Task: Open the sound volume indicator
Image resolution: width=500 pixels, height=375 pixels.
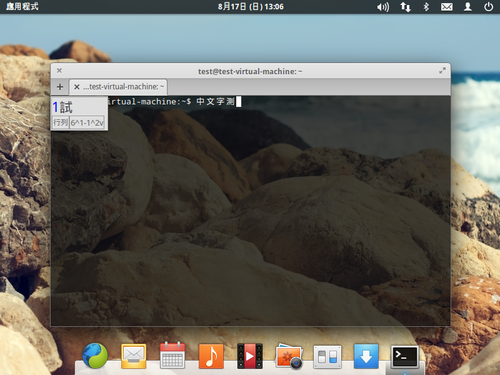Action: coord(383,7)
